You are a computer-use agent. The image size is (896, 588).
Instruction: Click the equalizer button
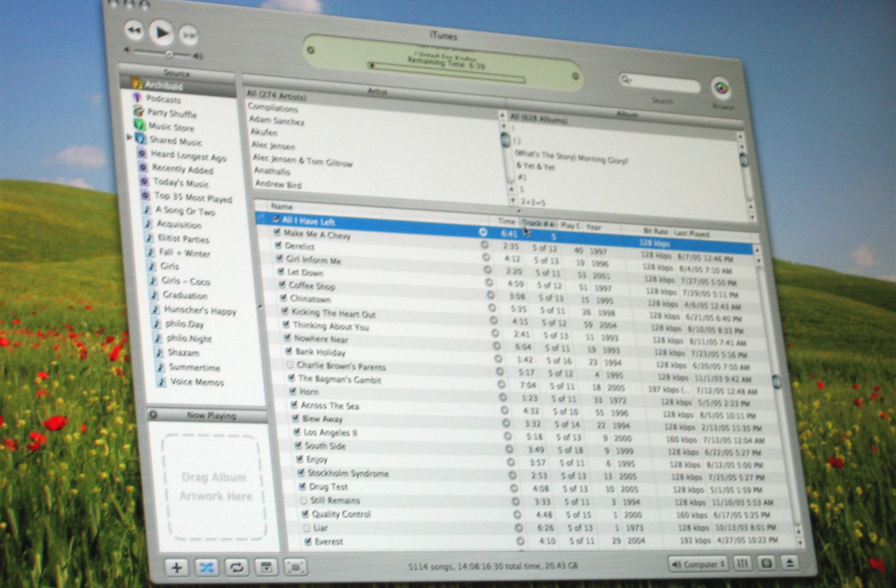pos(743,563)
